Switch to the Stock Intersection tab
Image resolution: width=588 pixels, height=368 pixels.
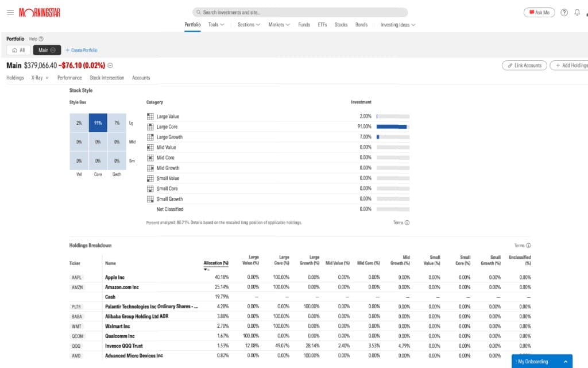[x=107, y=78]
